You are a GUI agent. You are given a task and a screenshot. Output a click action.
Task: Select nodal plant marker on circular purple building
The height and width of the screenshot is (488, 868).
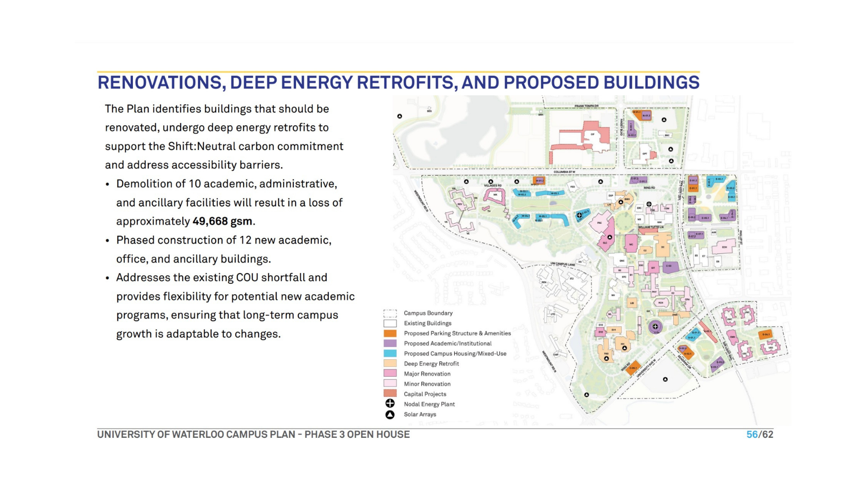(x=655, y=326)
